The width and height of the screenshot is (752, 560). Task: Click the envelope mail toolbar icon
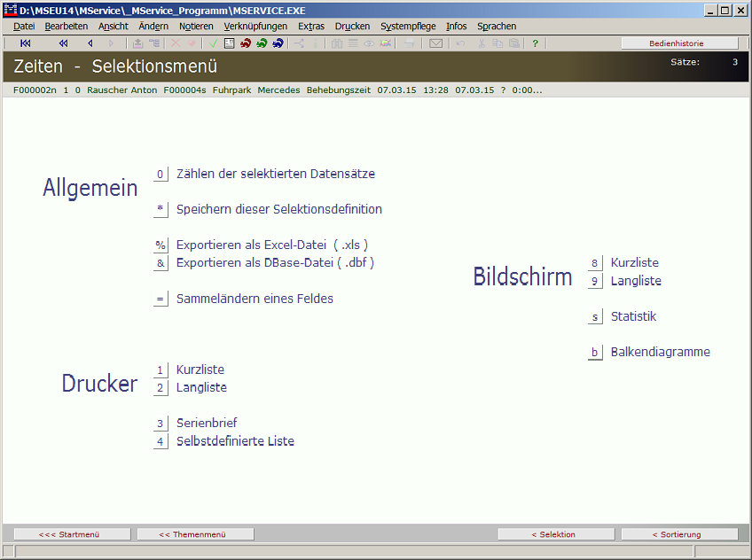click(x=435, y=43)
